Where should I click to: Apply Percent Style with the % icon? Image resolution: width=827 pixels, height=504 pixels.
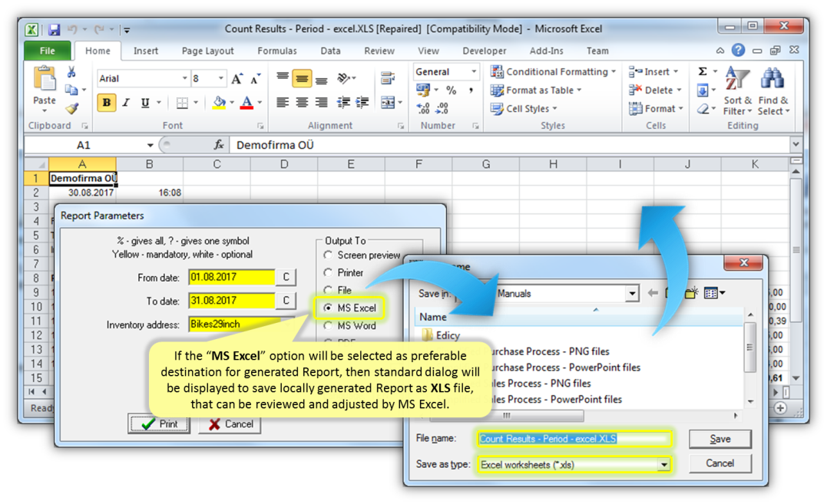[x=451, y=90]
